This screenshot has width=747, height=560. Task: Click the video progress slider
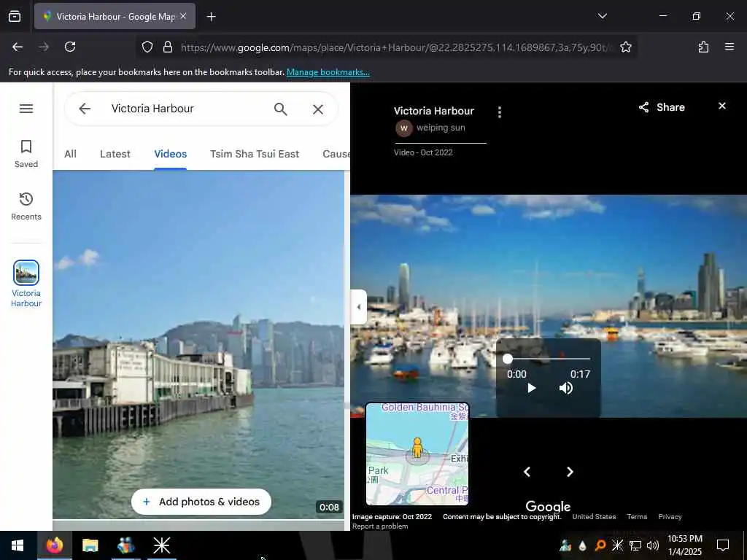tap(549, 359)
